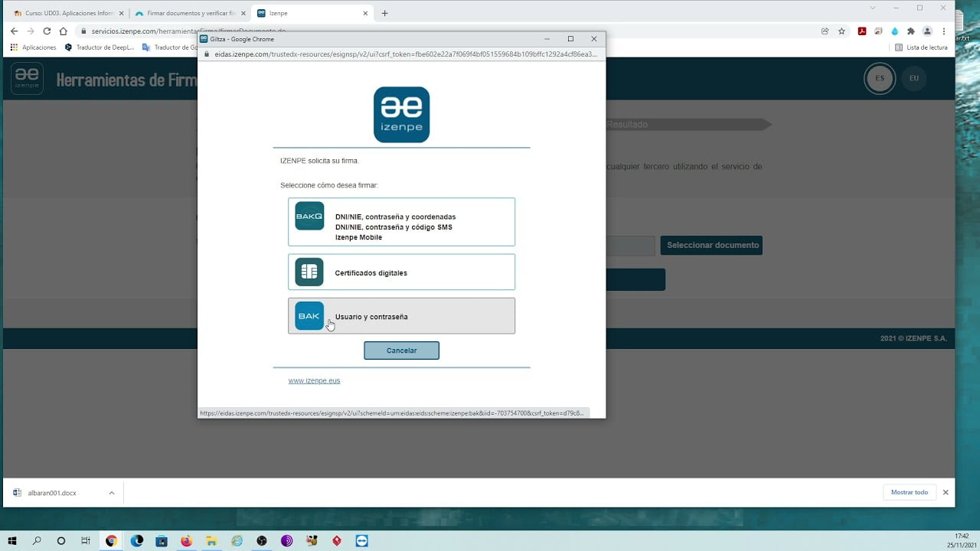
Task: Reload the current page
Action: pos(47,31)
